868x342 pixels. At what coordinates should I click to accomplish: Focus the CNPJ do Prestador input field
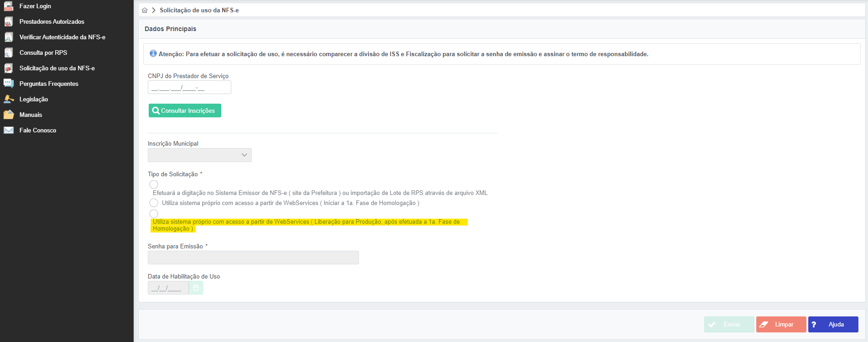pyautogui.click(x=189, y=88)
